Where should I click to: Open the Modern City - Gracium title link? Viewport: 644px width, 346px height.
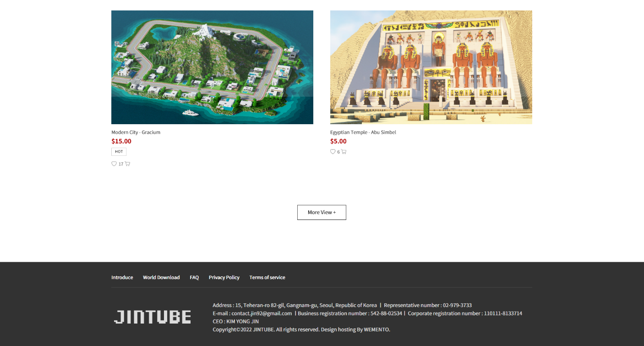[136, 132]
